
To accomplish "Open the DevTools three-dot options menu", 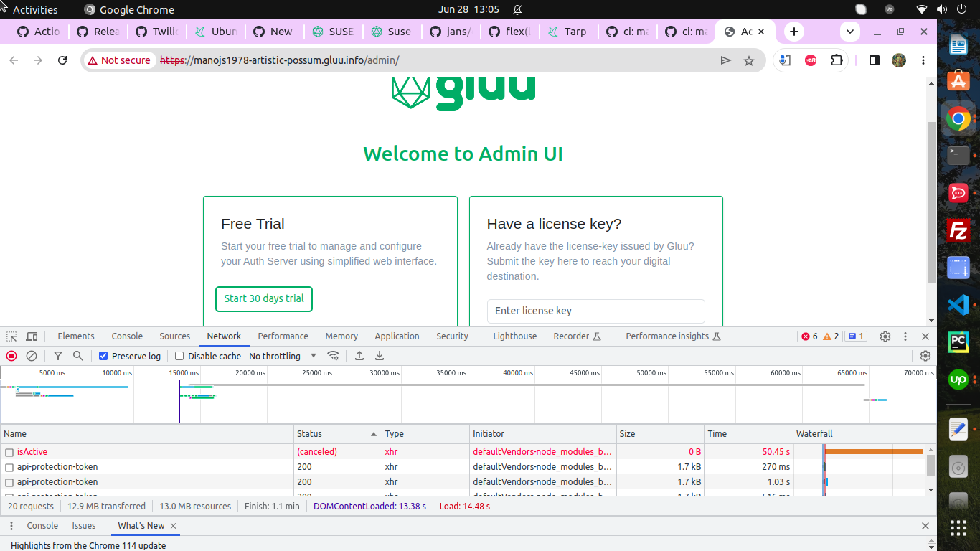I will click(905, 336).
